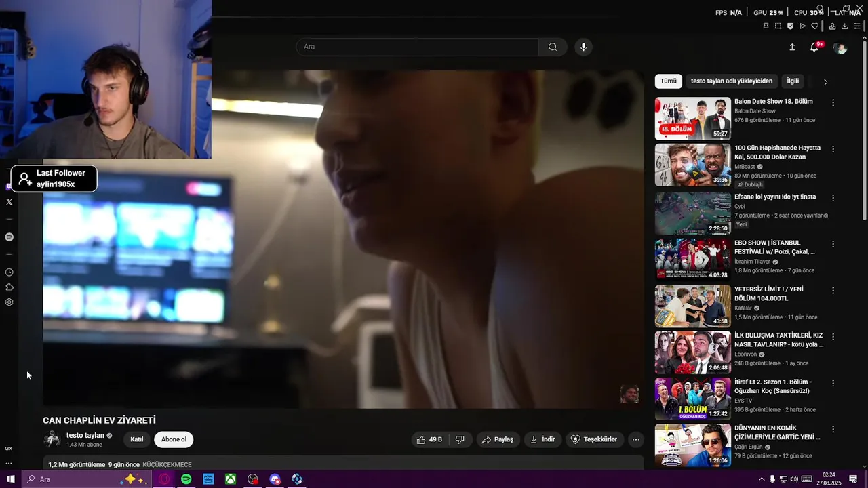Screen dimensions: 868x488
Task: Click the send/play arrow toolbar icon
Action: click(803, 26)
